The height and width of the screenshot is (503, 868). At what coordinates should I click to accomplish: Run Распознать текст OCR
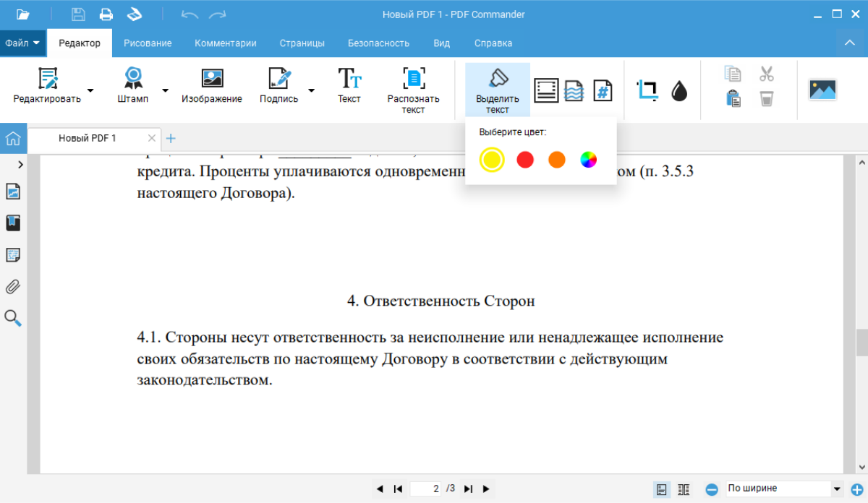[x=413, y=90]
